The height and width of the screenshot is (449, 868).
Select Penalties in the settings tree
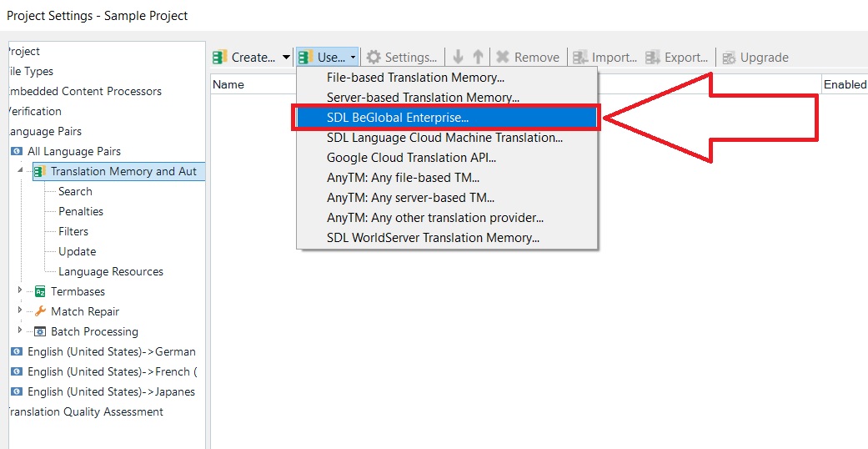click(x=81, y=211)
